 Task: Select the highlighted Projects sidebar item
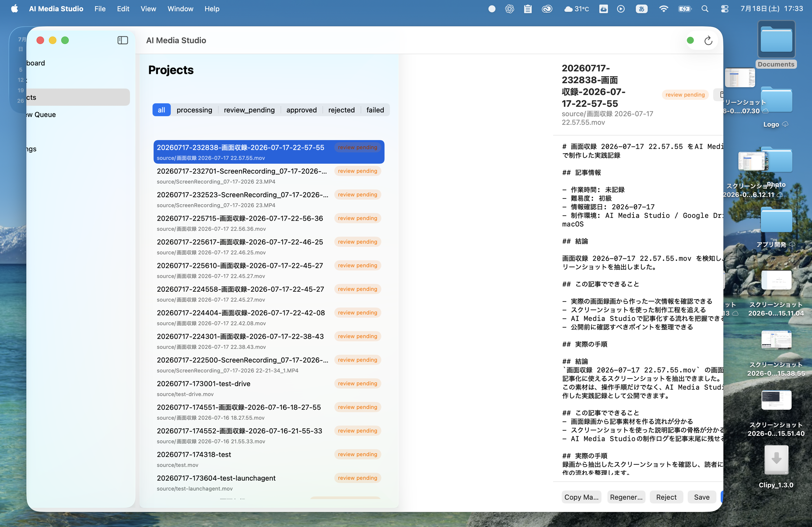pyautogui.click(x=78, y=97)
